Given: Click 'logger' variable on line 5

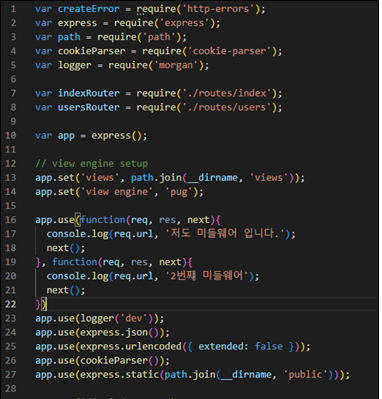Looking at the screenshot, I should click(x=74, y=65).
